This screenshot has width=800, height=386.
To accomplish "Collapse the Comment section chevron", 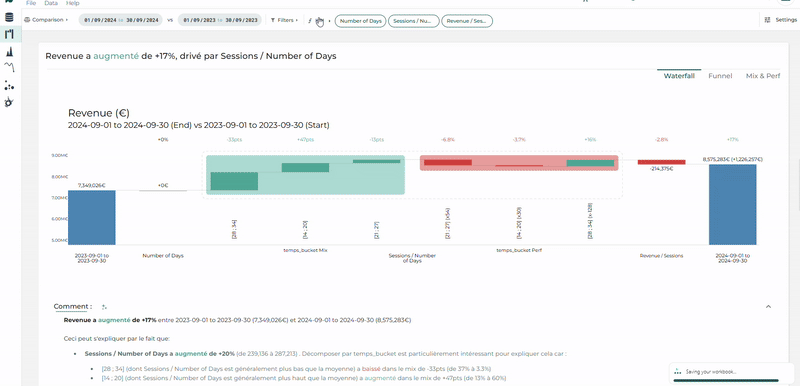I will 768,306.
